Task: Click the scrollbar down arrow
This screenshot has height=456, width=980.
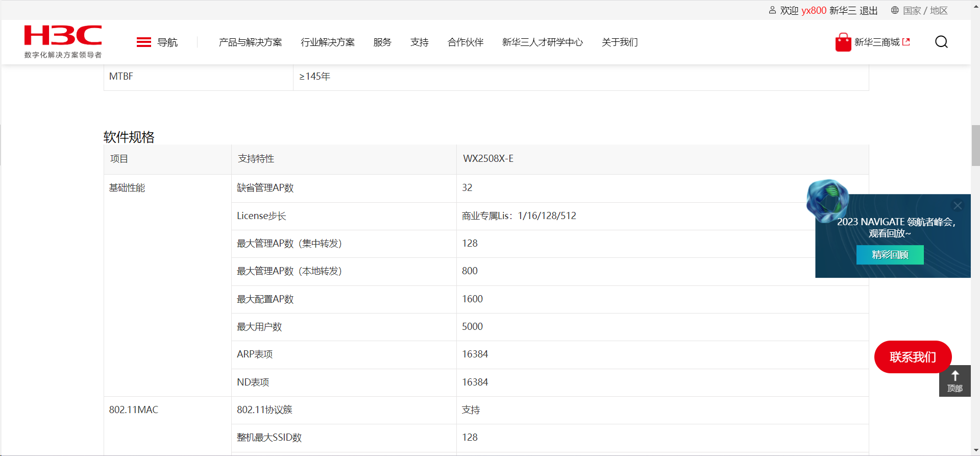Action: click(975, 450)
